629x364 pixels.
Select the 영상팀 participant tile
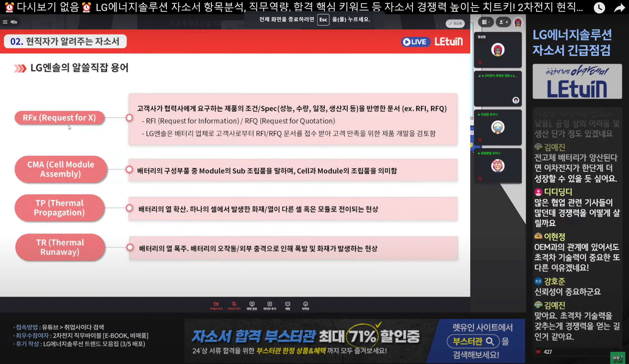[x=498, y=50]
